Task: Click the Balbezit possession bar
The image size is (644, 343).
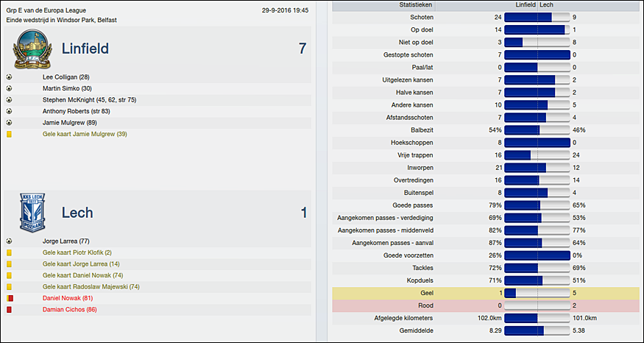Action: pyautogui.click(x=537, y=130)
